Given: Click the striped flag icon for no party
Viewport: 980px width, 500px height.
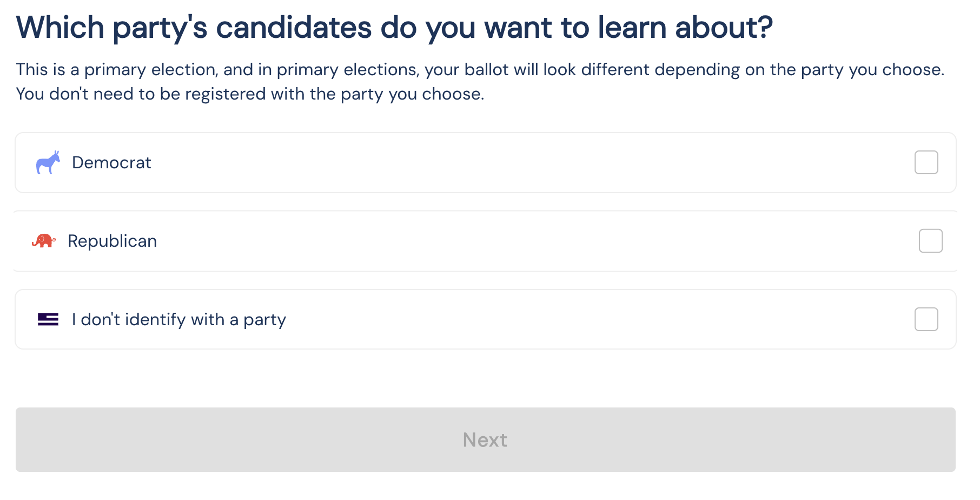Looking at the screenshot, I should 48,319.
